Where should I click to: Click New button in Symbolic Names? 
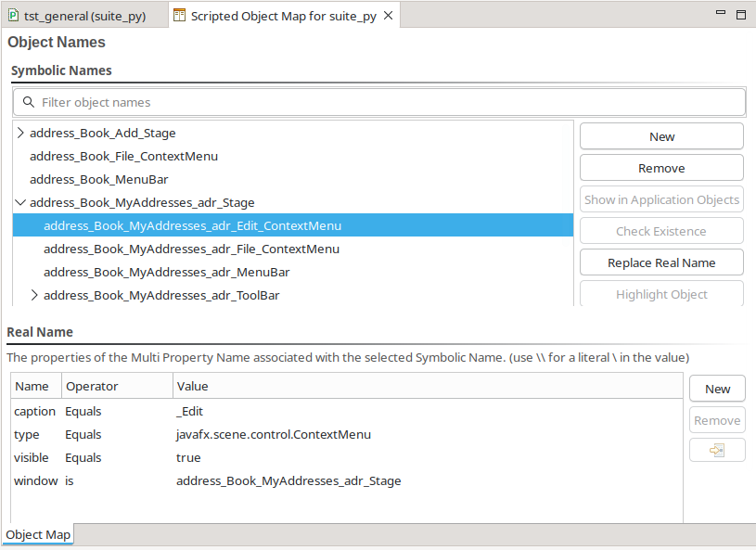click(661, 136)
